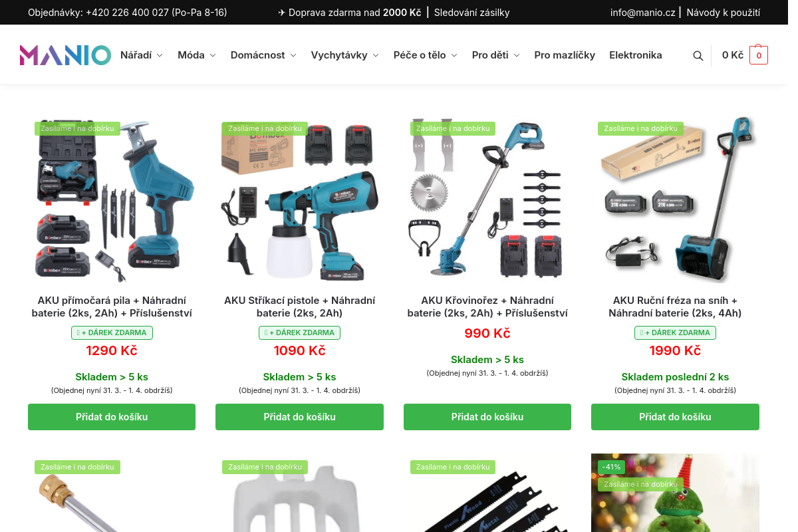
Task: Open the Pro děti dropdown
Action: [495, 55]
